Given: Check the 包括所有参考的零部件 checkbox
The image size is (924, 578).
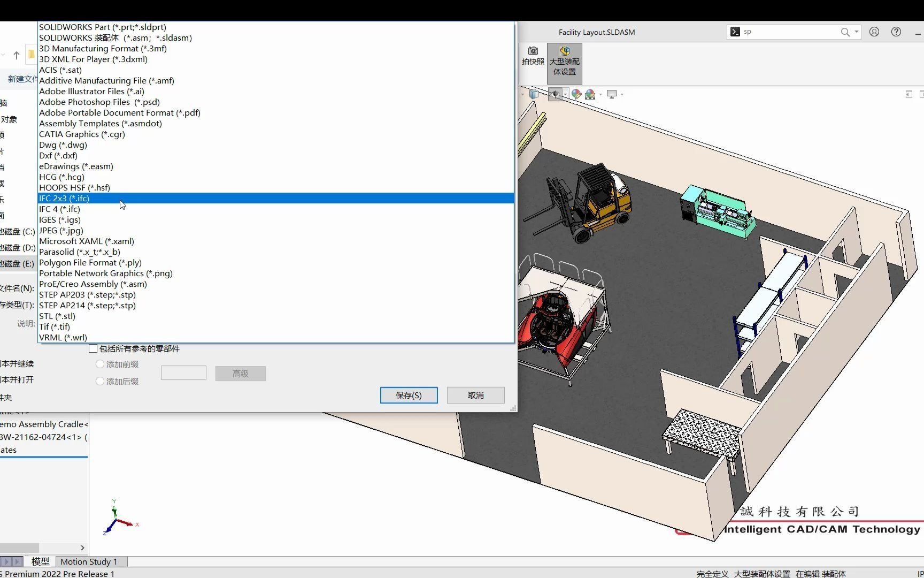Looking at the screenshot, I should tap(92, 348).
